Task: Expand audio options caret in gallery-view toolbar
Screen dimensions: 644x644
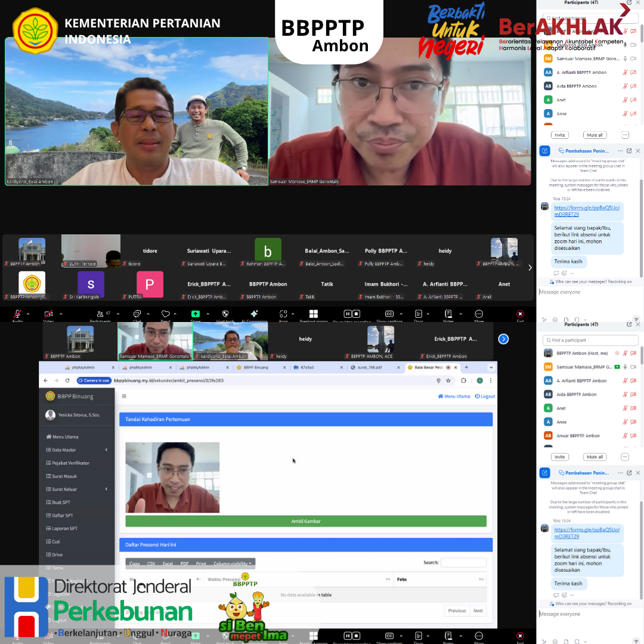Action: tap(28, 314)
